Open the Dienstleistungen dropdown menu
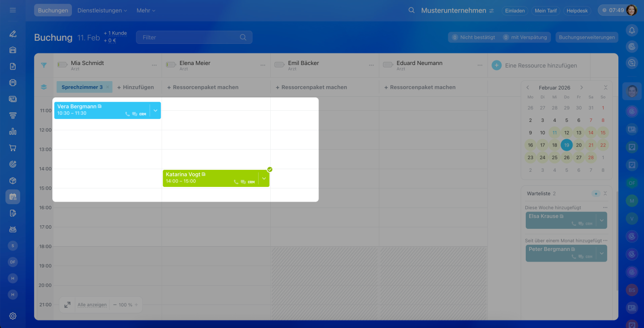Screen dimensions: 644x328 [102, 11]
